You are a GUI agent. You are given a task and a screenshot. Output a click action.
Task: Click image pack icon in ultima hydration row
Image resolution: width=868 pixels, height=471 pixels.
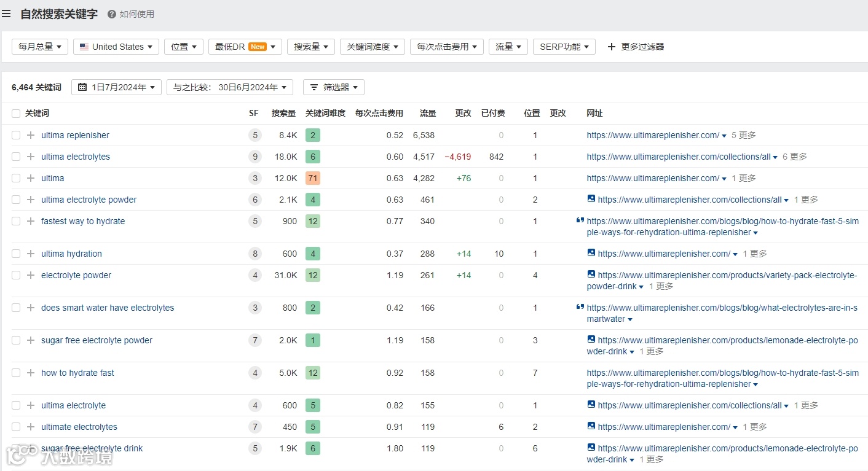click(x=591, y=253)
